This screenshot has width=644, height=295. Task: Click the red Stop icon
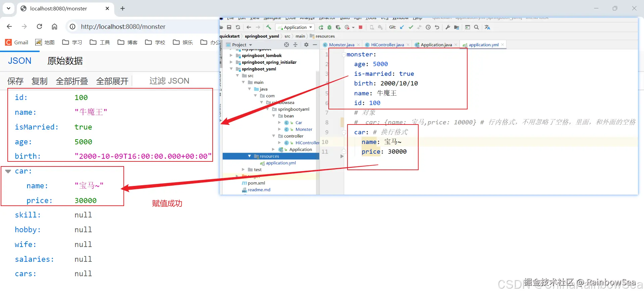click(x=361, y=27)
